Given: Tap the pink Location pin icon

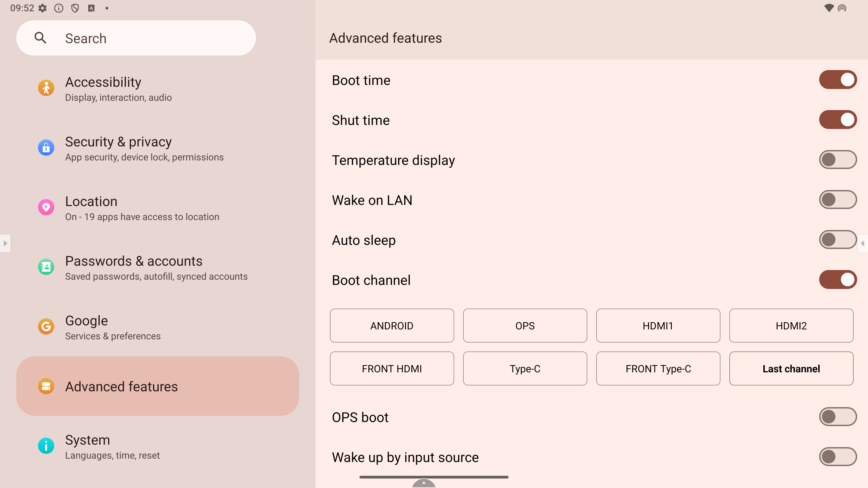Looking at the screenshot, I should point(46,207).
